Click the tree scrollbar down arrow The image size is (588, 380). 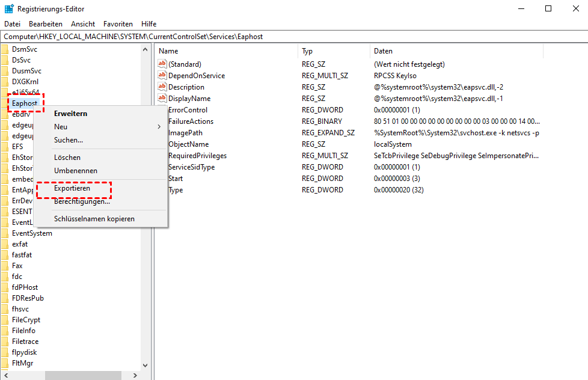coord(145,364)
